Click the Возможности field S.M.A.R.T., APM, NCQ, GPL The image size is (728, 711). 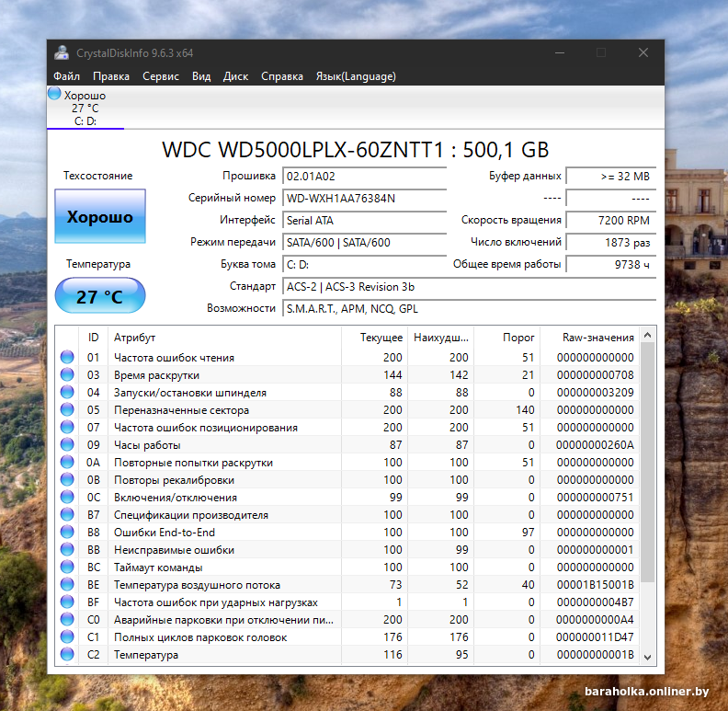point(470,309)
